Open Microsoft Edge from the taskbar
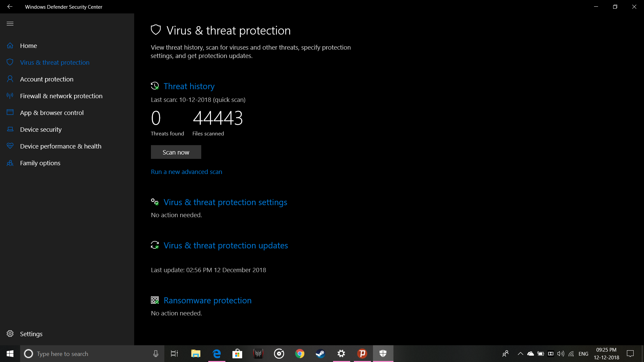The height and width of the screenshot is (362, 644). tap(217, 354)
